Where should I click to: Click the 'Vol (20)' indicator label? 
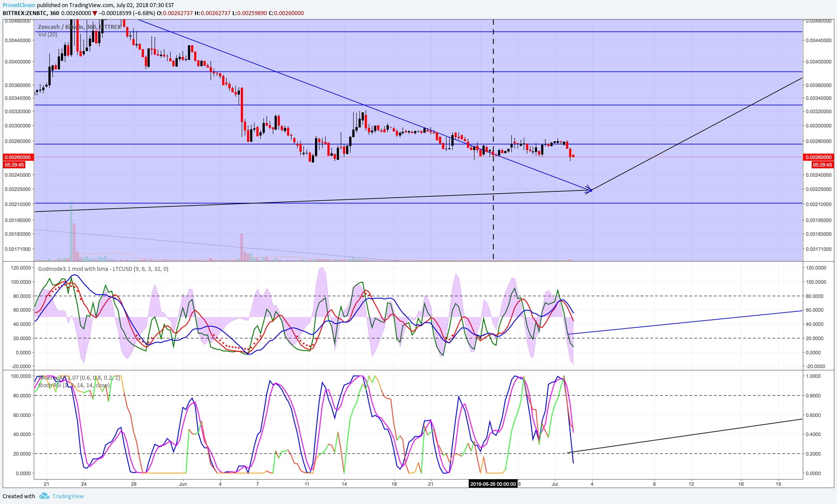pos(48,34)
